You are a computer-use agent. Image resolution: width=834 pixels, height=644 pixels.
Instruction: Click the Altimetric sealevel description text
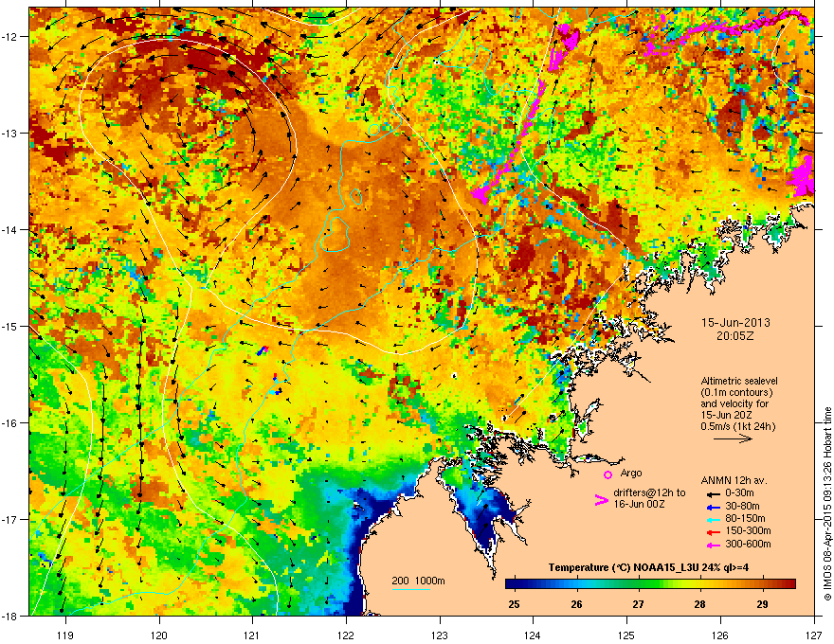[737, 403]
